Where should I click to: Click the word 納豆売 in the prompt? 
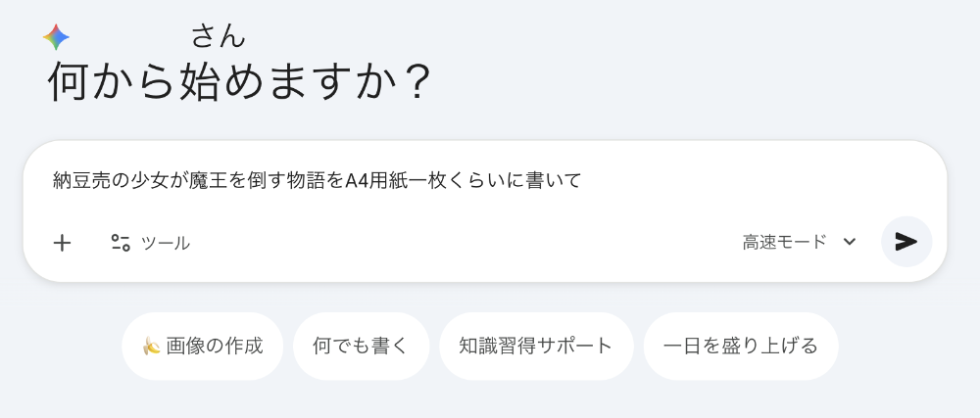coord(82,181)
